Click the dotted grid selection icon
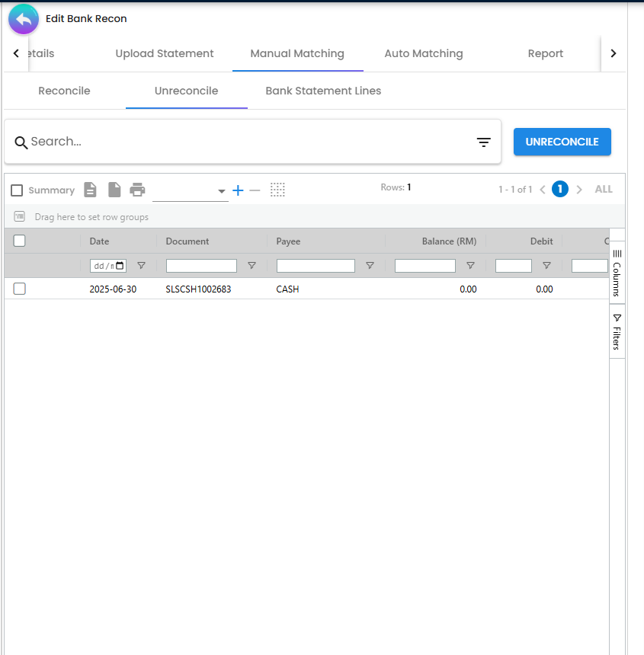The height and width of the screenshot is (655, 644). click(277, 190)
